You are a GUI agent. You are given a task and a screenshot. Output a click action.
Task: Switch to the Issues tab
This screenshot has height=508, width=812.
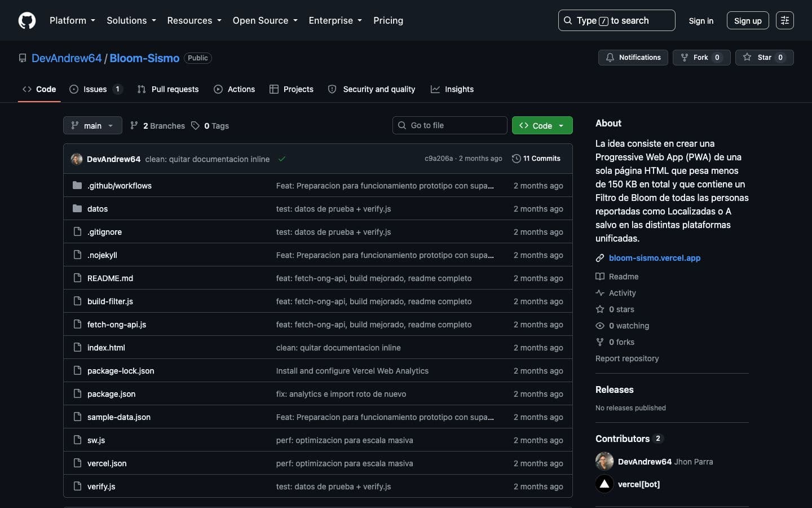[96, 89]
